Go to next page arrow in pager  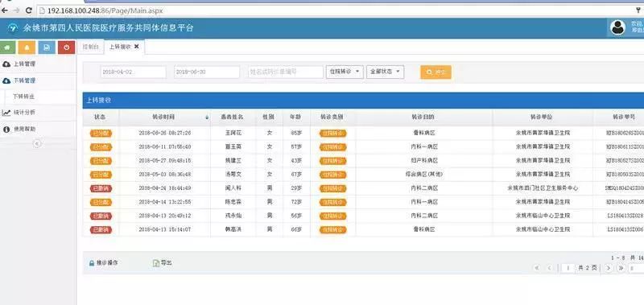tap(609, 268)
